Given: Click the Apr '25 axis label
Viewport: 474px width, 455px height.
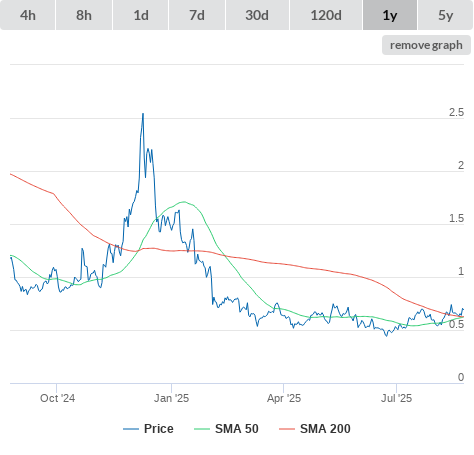Looking at the screenshot, I should 284,398.
